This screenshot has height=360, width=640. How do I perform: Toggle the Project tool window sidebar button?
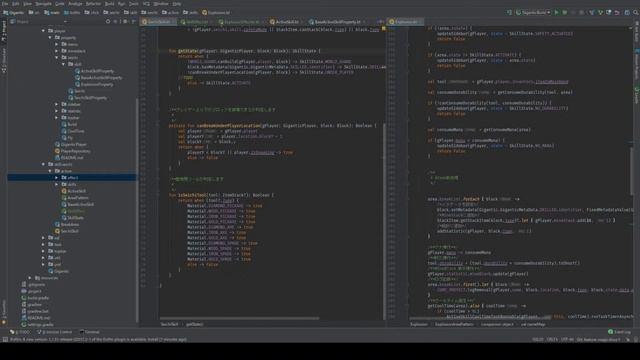point(4,31)
